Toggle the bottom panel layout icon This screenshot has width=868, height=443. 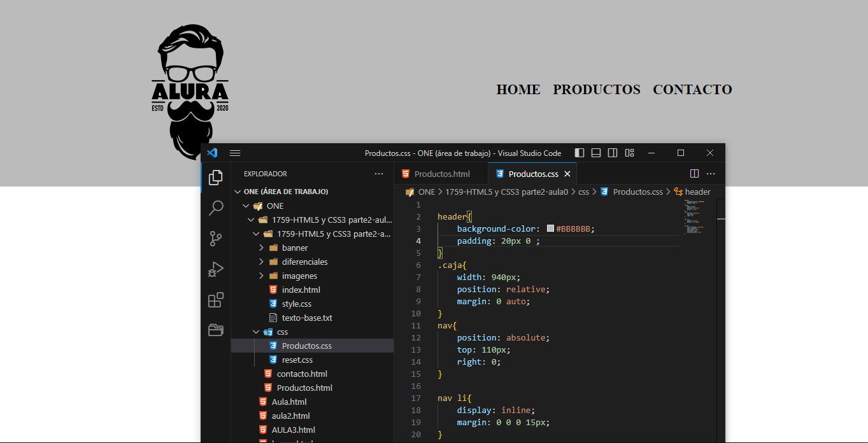pyautogui.click(x=596, y=153)
